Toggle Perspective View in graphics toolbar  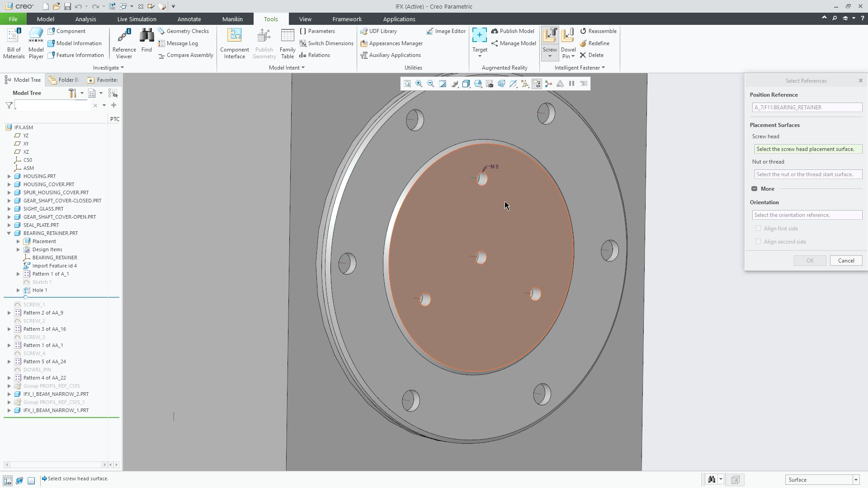click(501, 84)
